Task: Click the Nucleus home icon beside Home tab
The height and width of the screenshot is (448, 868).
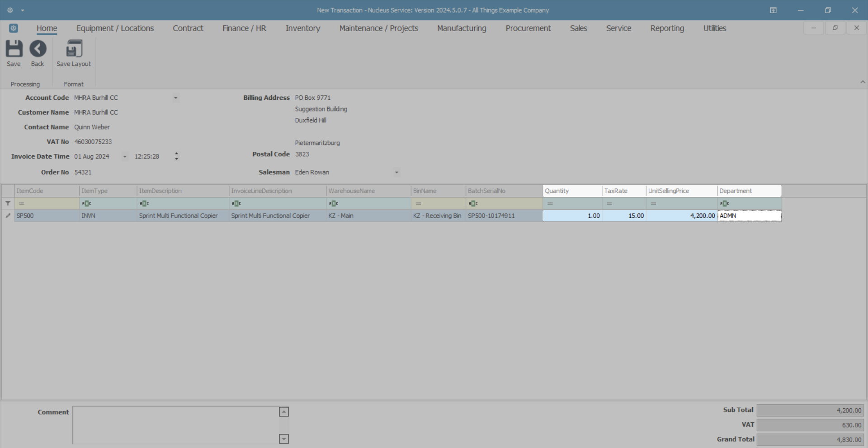Action: pos(14,28)
